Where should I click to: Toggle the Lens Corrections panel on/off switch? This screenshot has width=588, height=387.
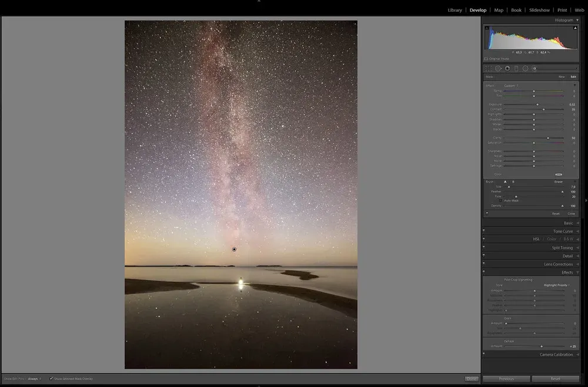click(x=484, y=264)
